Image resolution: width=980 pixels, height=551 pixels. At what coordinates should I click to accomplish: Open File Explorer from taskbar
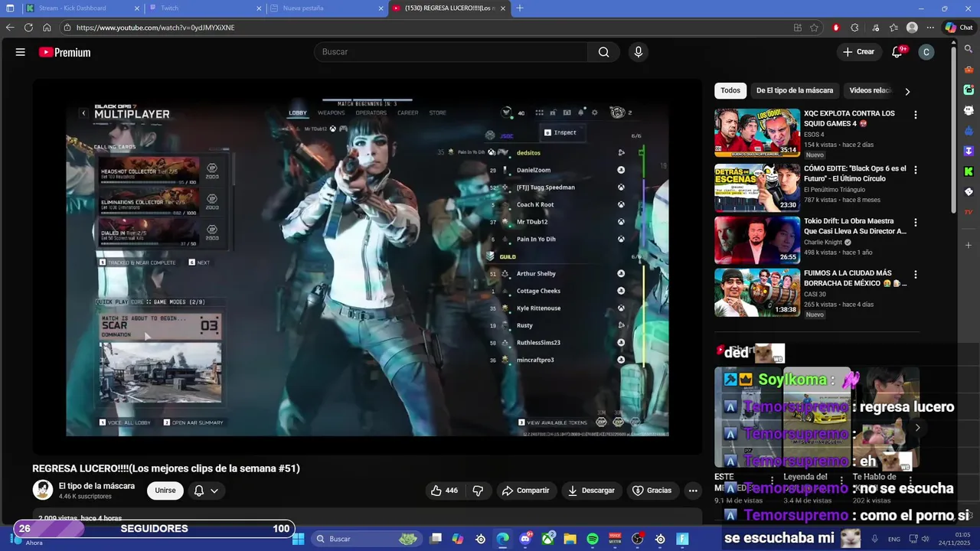[570, 539]
